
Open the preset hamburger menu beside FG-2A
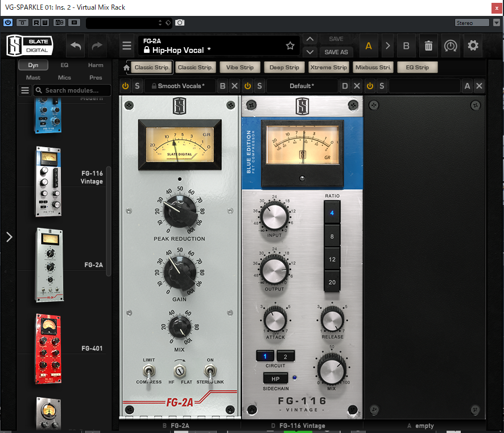127,46
